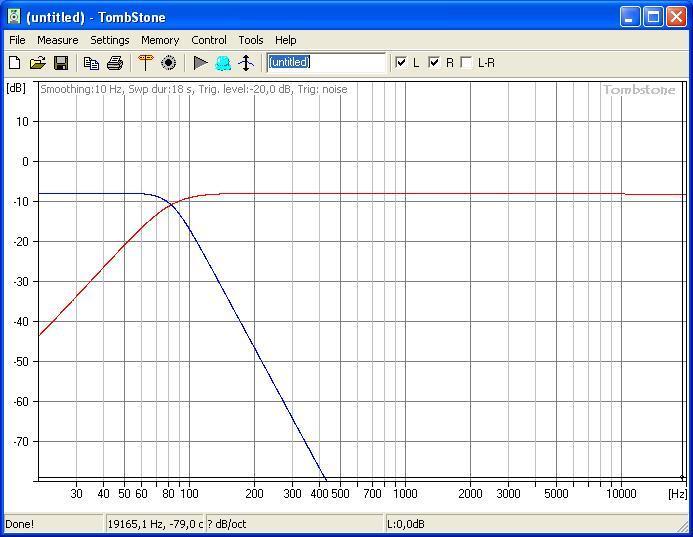The height and width of the screenshot is (537, 693).
Task: Click the 10000 frequency axis label
Action: [621, 493]
